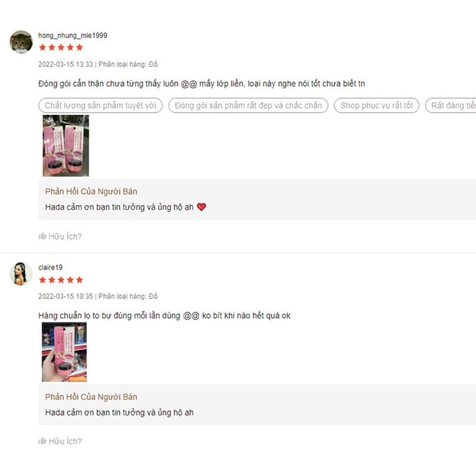Select the partially visible 'Rất đáng tiền' tag
This screenshot has height=476, width=476.
451,105
